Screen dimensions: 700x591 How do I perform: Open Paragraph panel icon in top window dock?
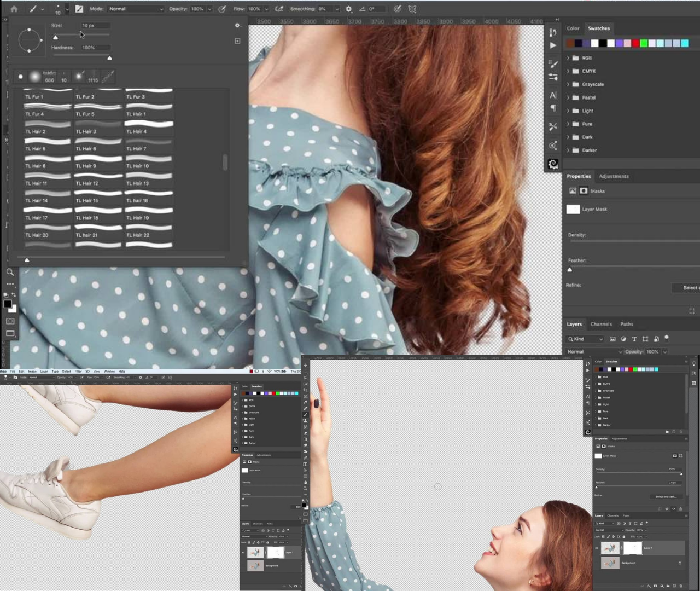553,108
